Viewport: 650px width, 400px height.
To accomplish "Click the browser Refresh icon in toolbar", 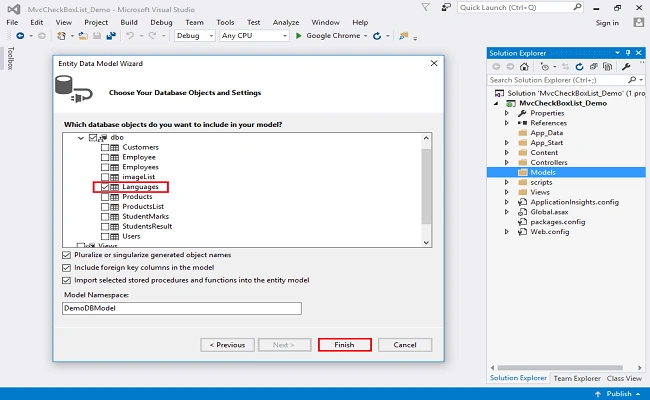I will click(377, 36).
